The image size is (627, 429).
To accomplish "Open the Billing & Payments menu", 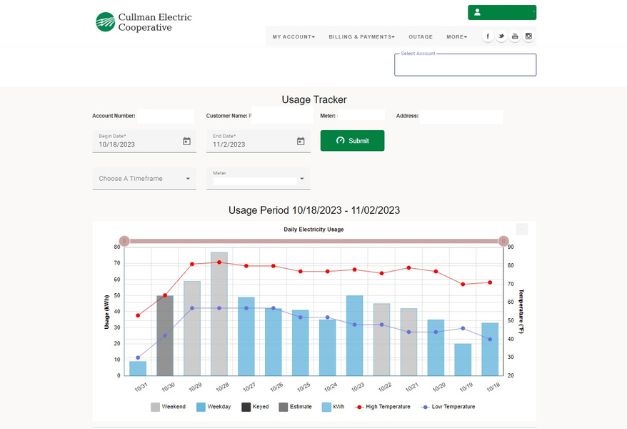I will [361, 37].
